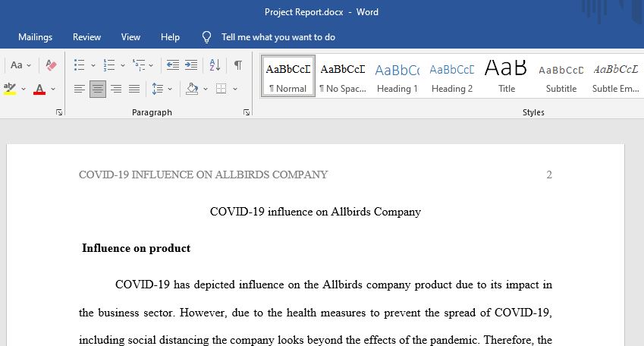Apply the Heading 2 style
644x346 pixels.
coord(452,76)
